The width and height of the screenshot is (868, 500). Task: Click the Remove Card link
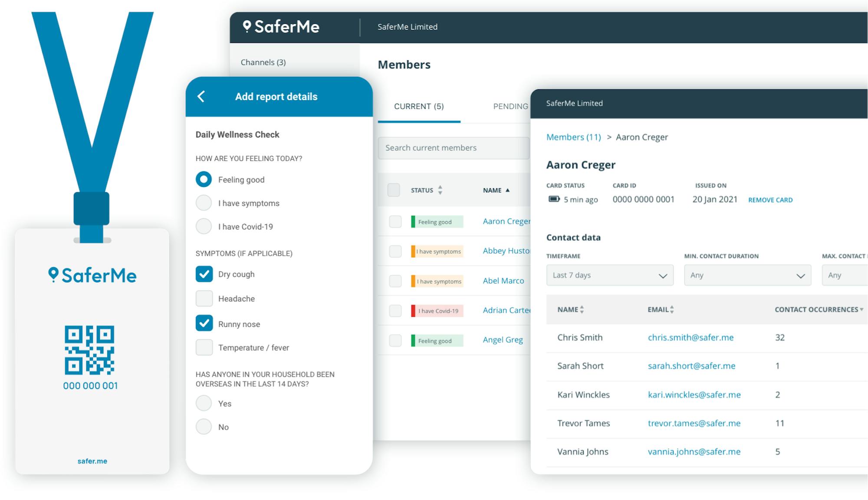tap(770, 200)
